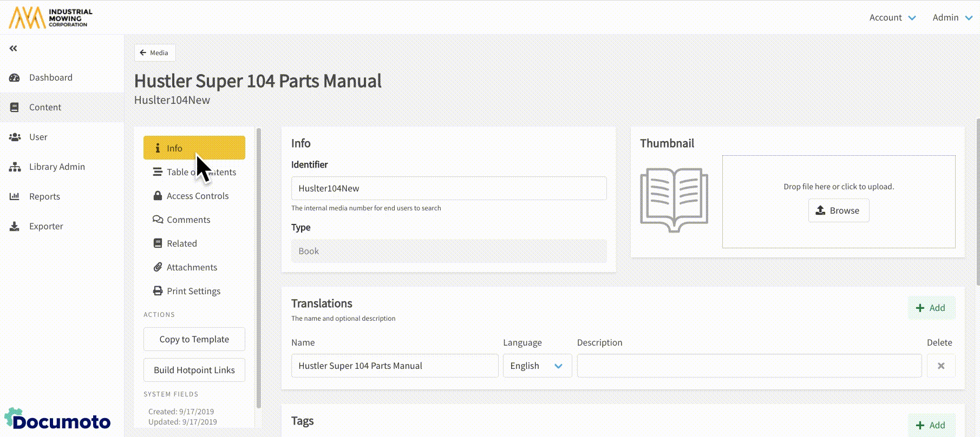Click the Exporter download icon
The image size is (980, 437).
click(15, 227)
